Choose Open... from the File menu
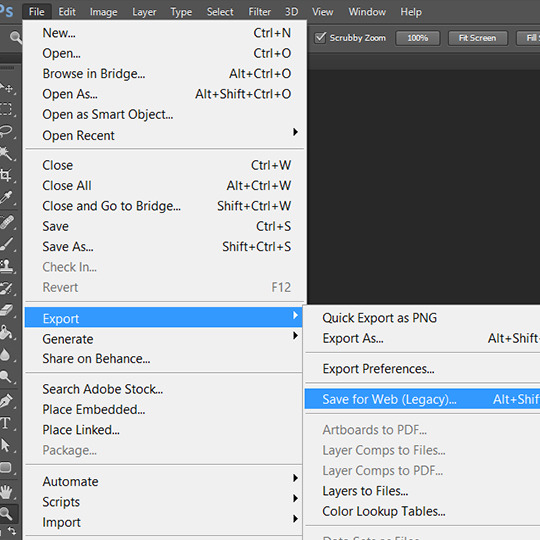540x540 pixels. click(164, 53)
